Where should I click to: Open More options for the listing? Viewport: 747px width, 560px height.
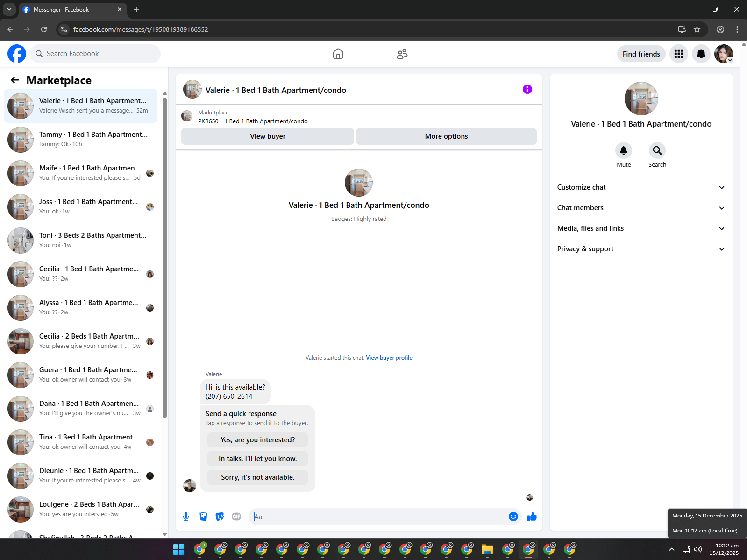[446, 136]
